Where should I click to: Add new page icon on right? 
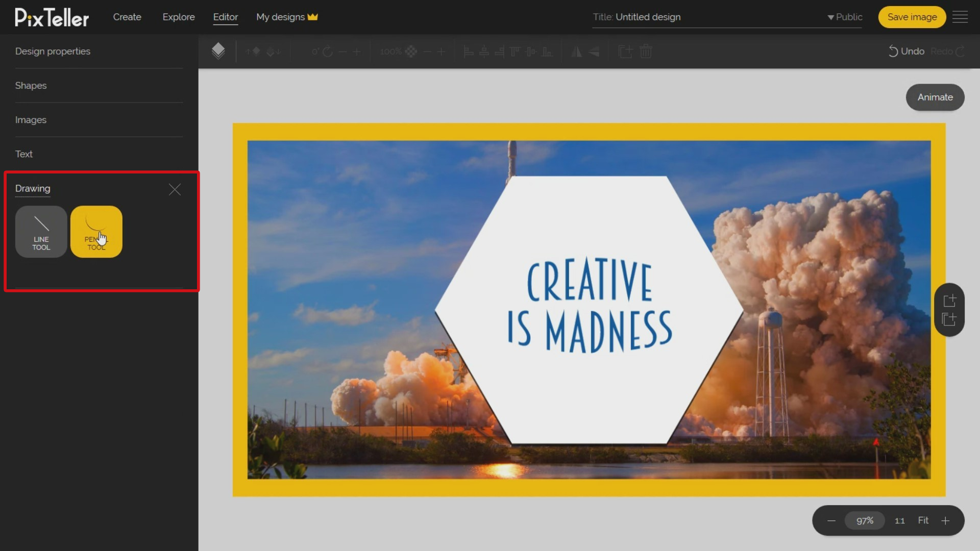tap(949, 300)
